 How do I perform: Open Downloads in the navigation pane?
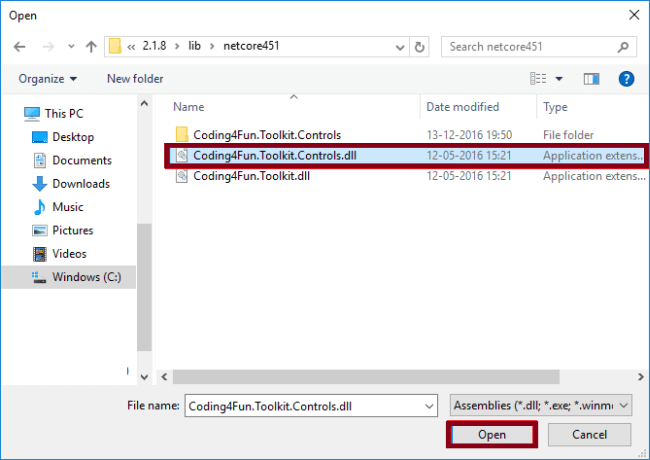81,184
